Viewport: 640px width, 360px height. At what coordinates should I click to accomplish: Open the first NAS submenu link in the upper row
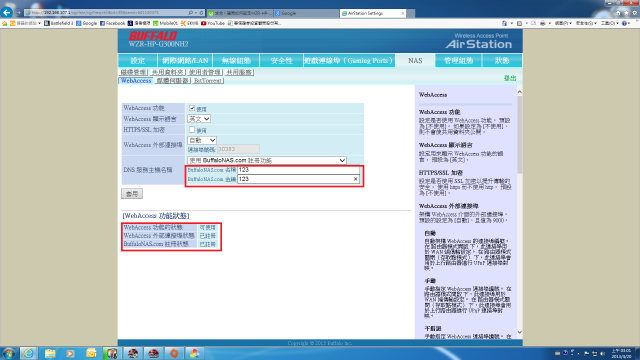pyautogui.click(x=133, y=72)
